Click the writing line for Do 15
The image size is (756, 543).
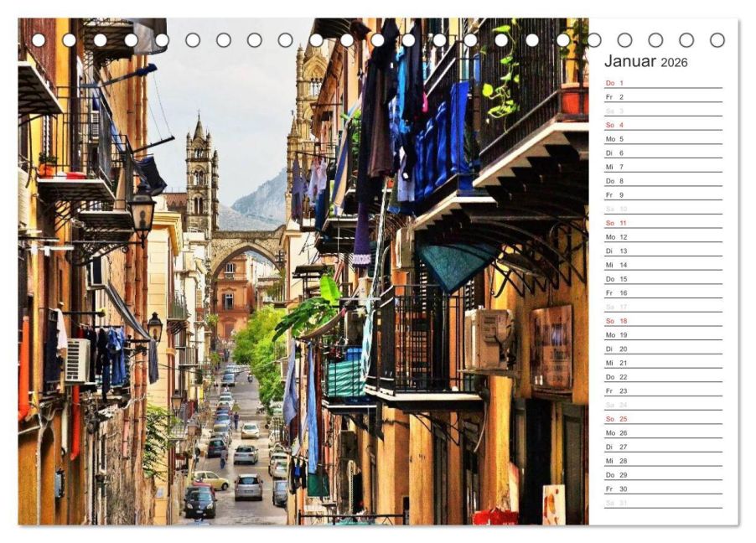tap(671, 281)
